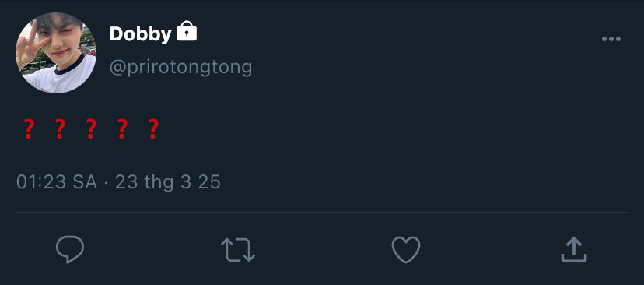Open the @prirotongtong handle link
644x285 pixels.
[180, 68]
